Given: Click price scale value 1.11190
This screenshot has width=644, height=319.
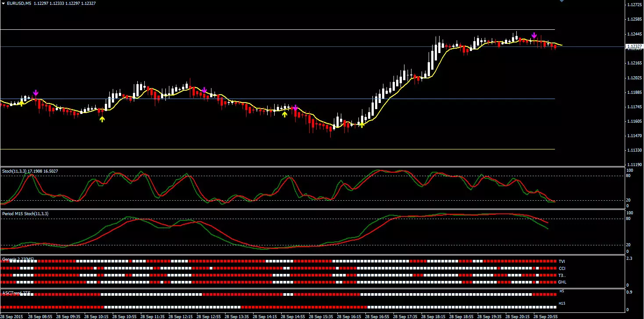Looking at the screenshot, I should click(x=635, y=165).
